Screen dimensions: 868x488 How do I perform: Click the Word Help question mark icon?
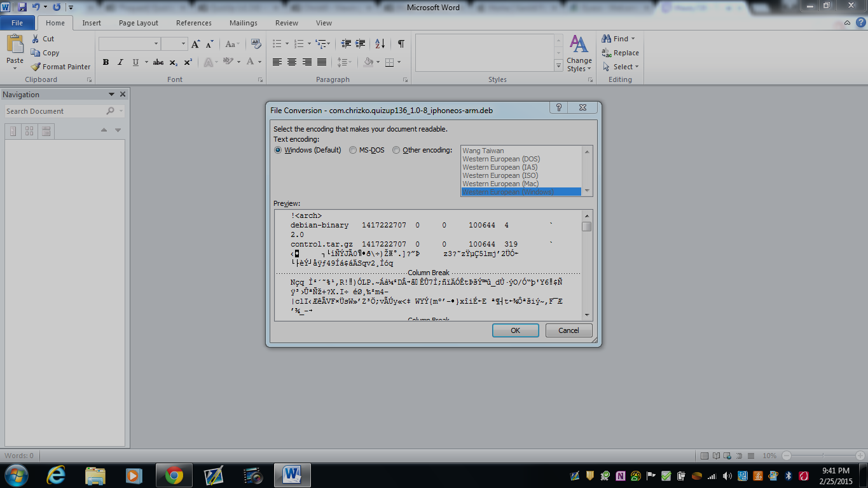pyautogui.click(x=860, y=22)
